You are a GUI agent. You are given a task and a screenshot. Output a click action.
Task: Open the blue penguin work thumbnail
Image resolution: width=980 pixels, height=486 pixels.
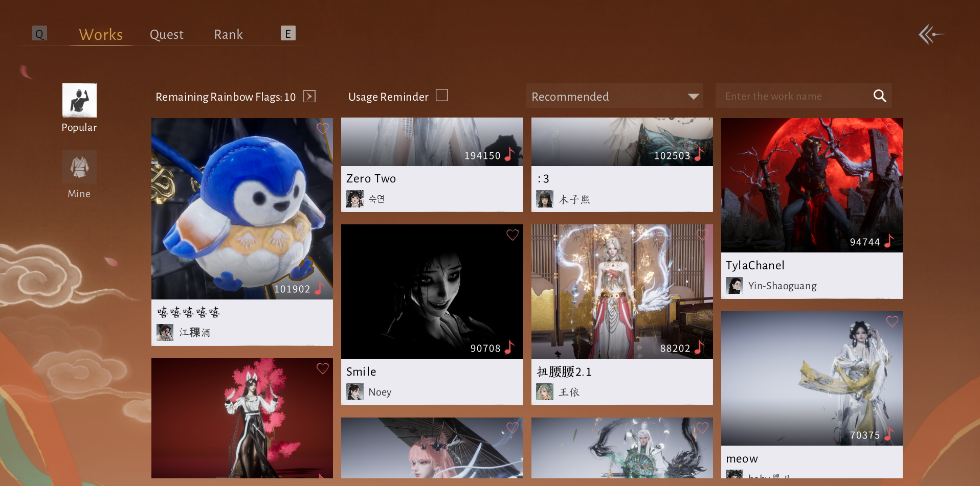pos(242,209)
